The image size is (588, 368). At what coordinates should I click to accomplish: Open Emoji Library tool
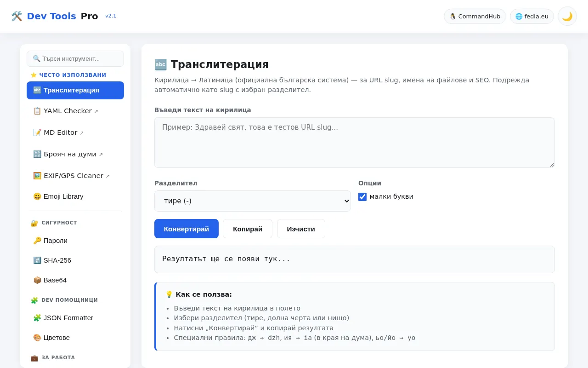[x=75, y=196]
